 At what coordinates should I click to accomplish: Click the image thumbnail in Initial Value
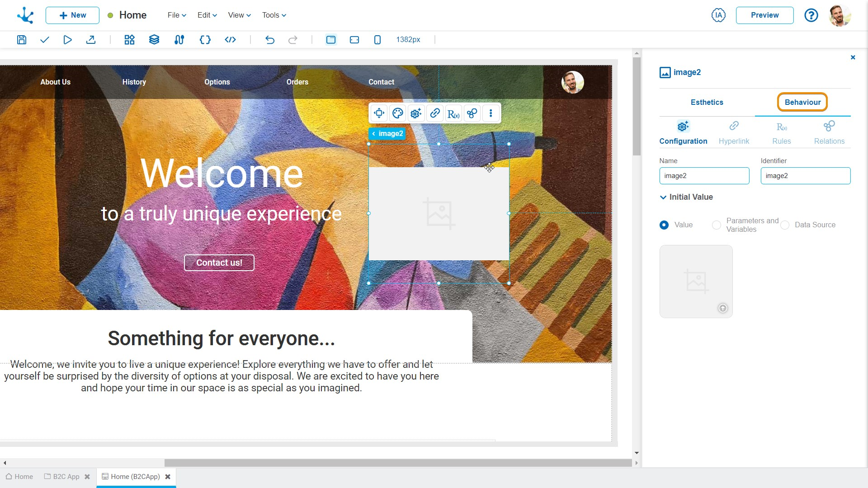(696, 281)
